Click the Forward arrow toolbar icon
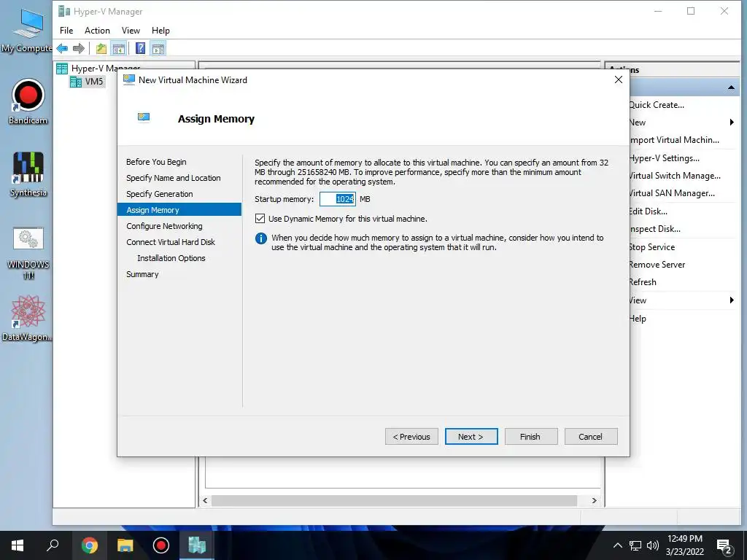Viewport: 747px width, 560px height. click(79, 48)
